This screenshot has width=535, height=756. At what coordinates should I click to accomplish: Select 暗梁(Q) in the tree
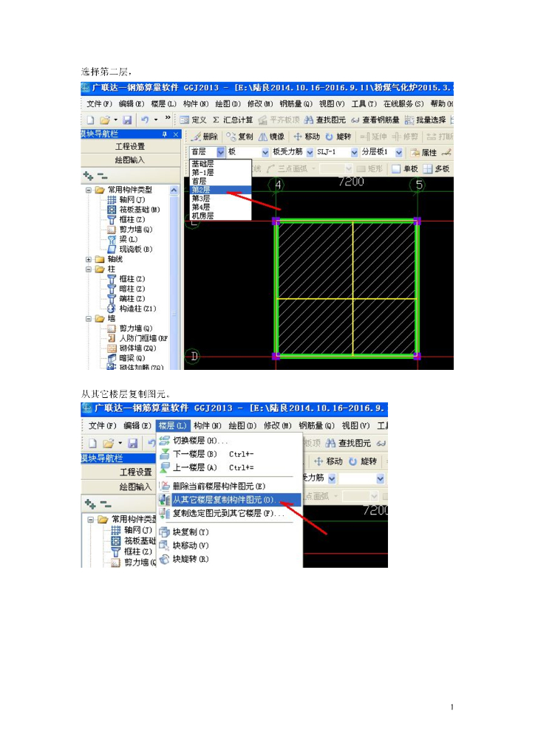pos(126,358)
